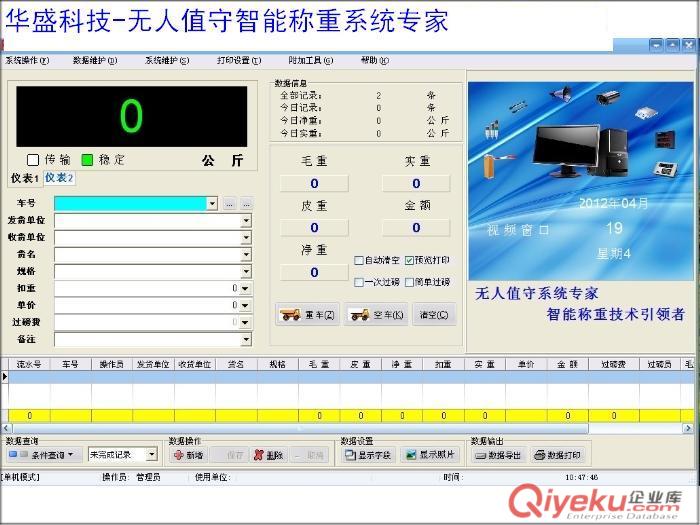The width and height of the screenshot is (700, 525).
Task: Click the disabled 保存 save button
Action: [x=229, y=455]
